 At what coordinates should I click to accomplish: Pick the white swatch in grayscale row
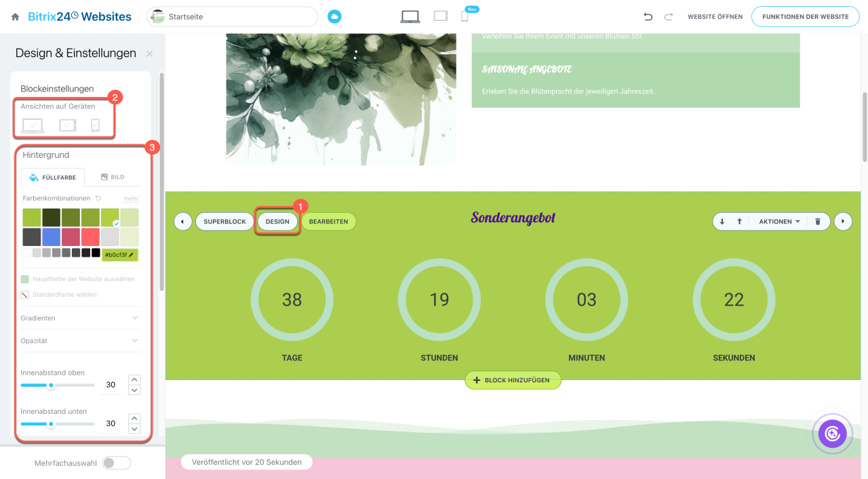click(26, 253)
